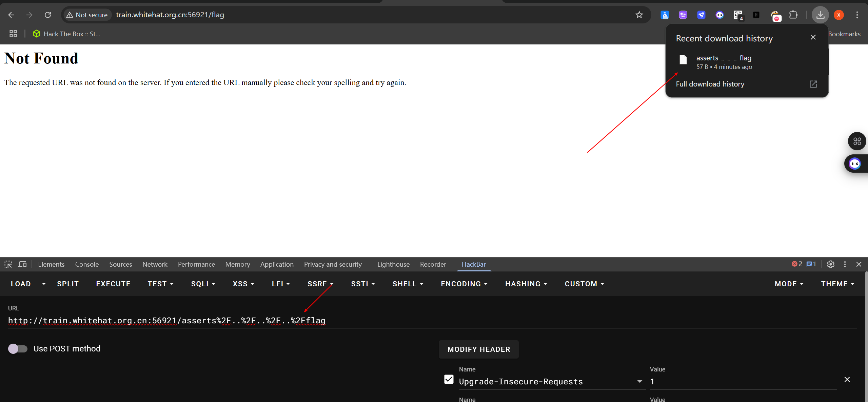Switch to the Sources tab

click(120, 264)
